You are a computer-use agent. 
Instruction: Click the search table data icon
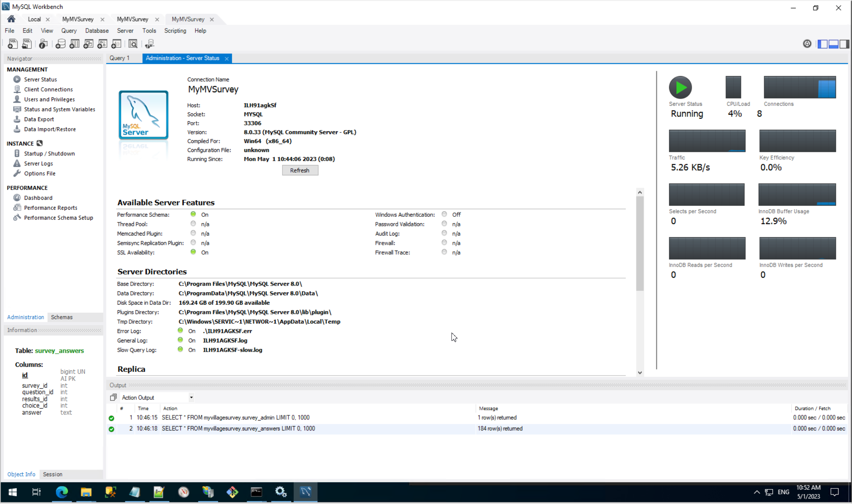[x=133, y=44]
